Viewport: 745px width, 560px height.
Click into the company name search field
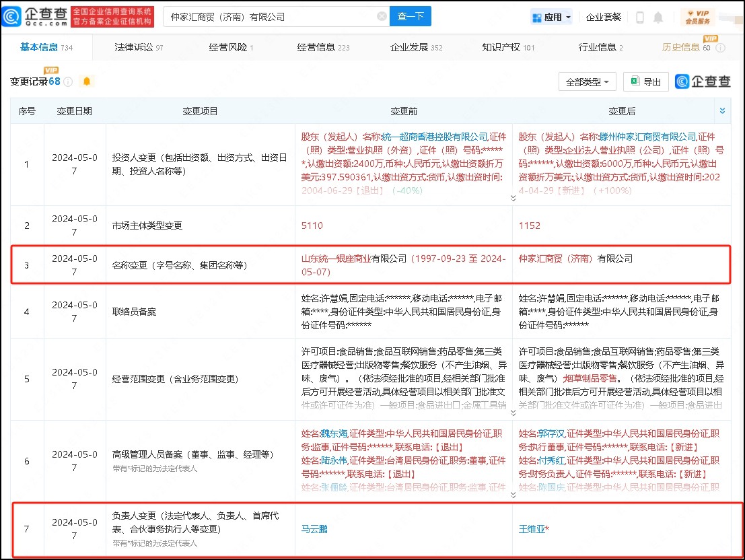(x=269, y=17)
